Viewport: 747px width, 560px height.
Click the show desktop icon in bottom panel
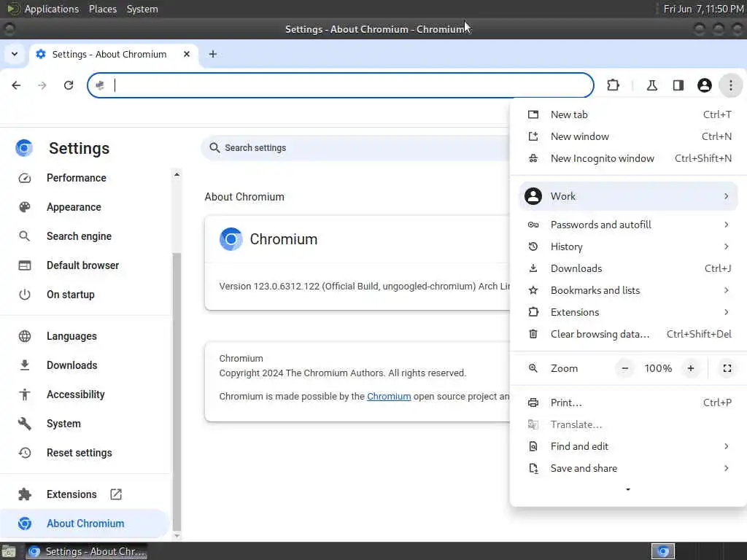(8, 551)
